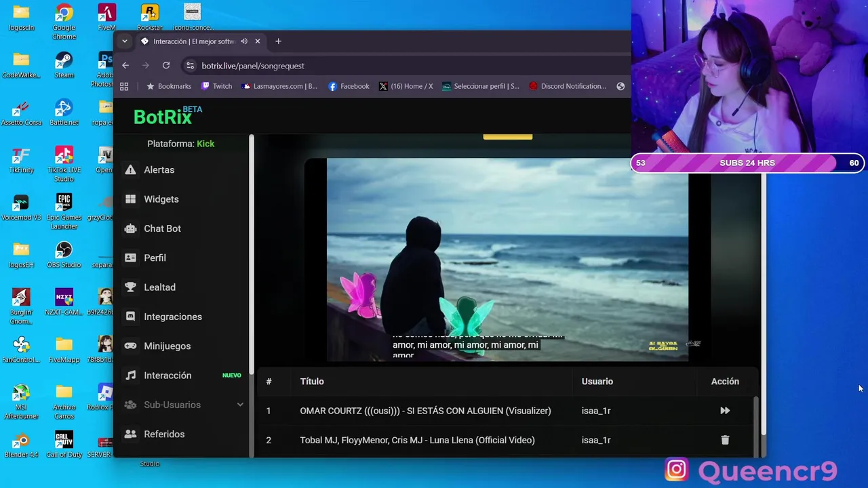Open FanControl desktop icon

(21, 350)
